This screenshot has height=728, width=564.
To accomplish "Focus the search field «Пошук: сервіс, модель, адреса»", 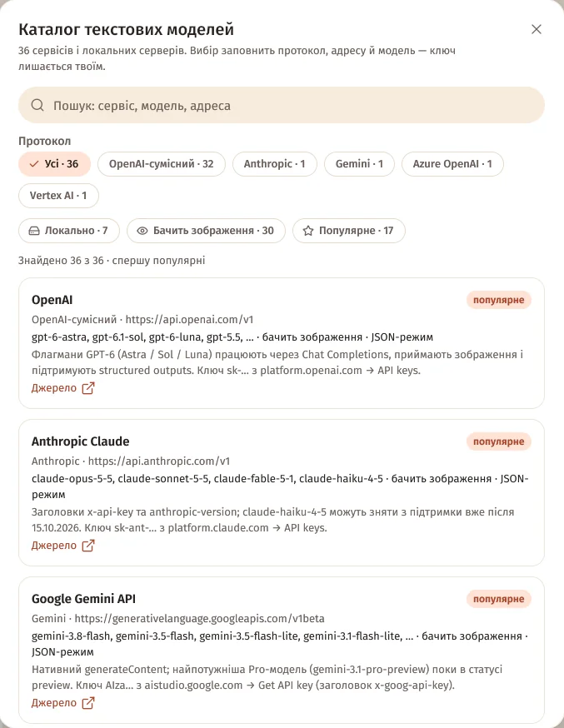I will point(282,105).
